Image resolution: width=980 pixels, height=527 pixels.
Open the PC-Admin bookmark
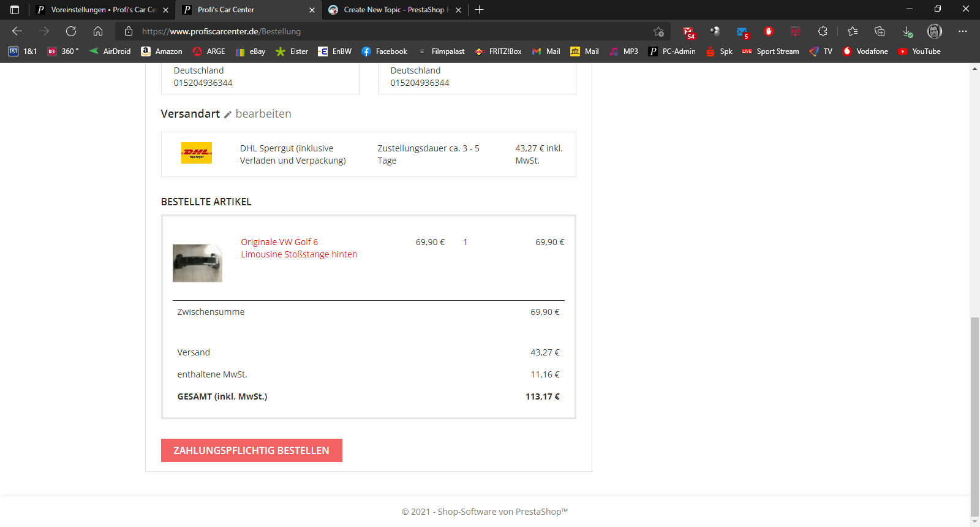pos(672,51)
